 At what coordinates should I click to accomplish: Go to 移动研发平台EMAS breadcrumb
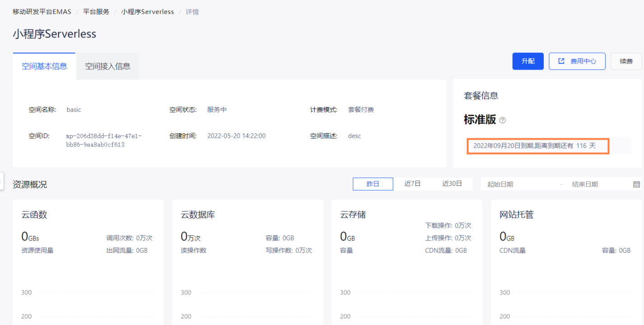[x=42, y=12]
